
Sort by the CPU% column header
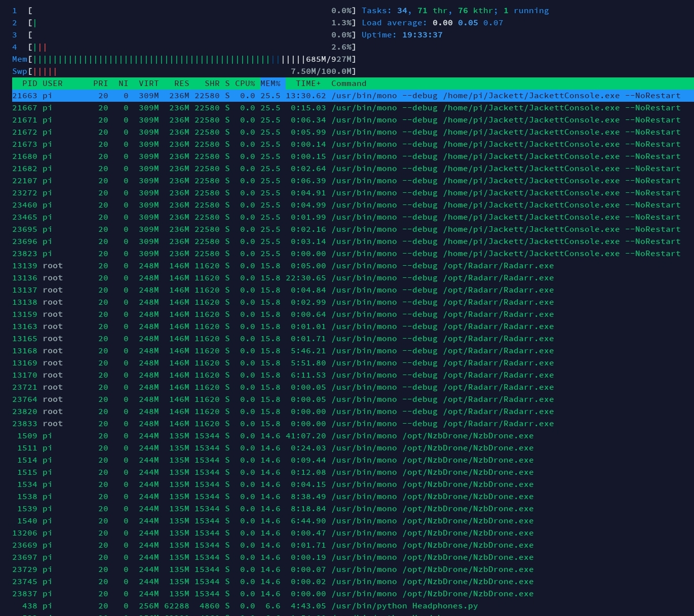[x=245, y=84]
